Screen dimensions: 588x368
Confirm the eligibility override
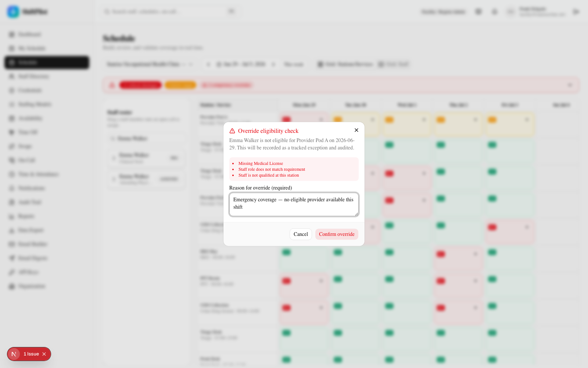click(337, 234)
